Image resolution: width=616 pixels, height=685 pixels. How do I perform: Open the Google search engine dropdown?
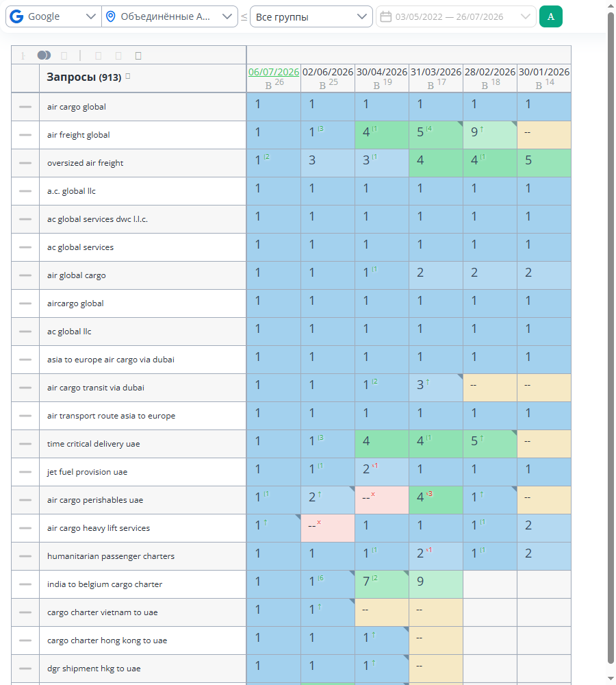coord(53,16)
